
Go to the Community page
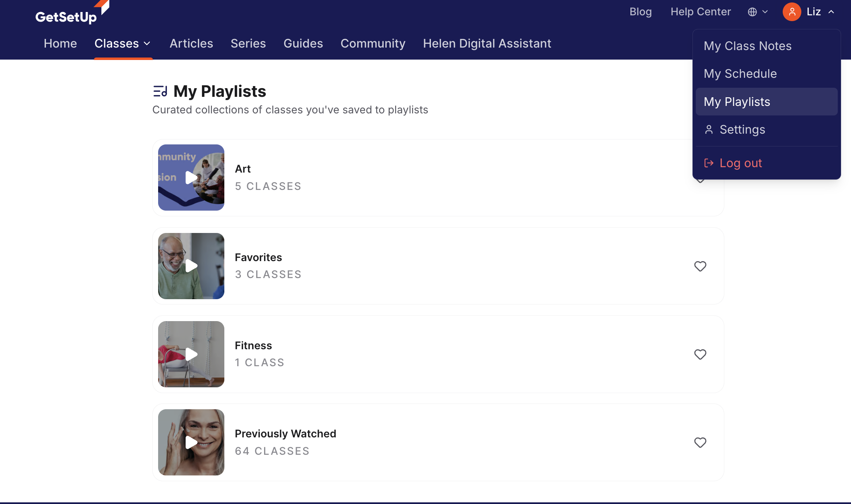click(373, 43)
